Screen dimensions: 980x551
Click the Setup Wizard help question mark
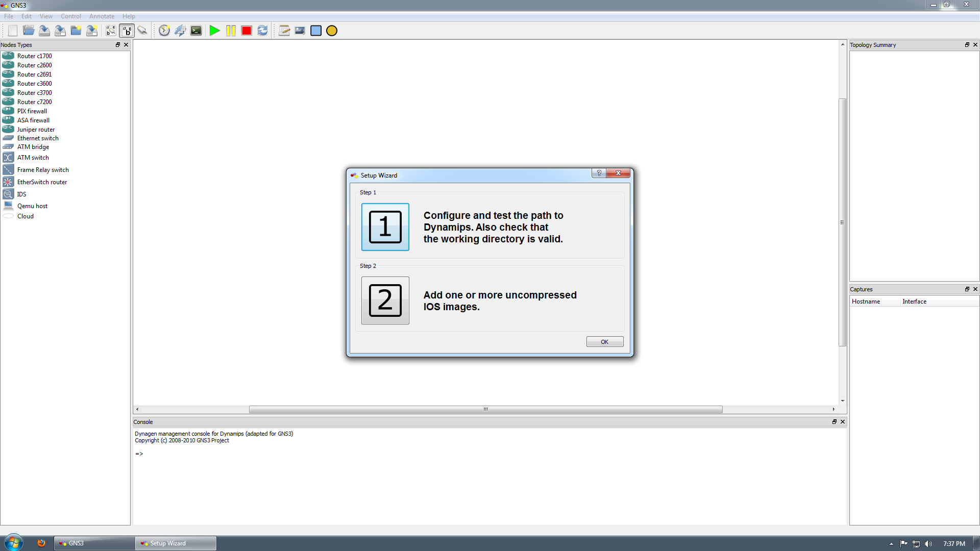pos(599,173)
